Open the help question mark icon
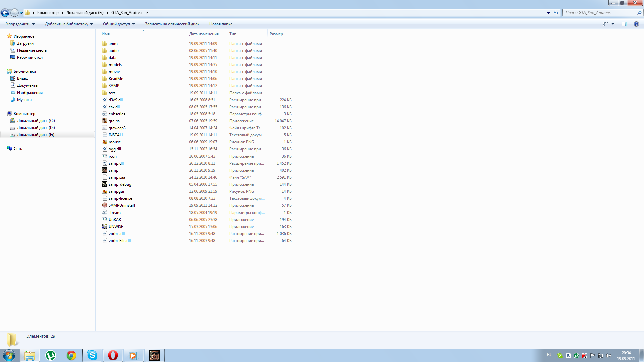Screen dimensions: 644x362 636,24
